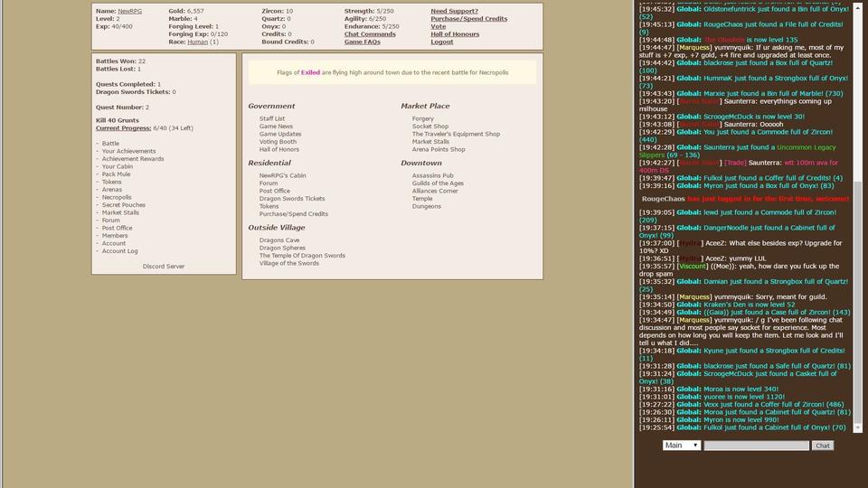Go to Game FAQs

pos(362,42)
